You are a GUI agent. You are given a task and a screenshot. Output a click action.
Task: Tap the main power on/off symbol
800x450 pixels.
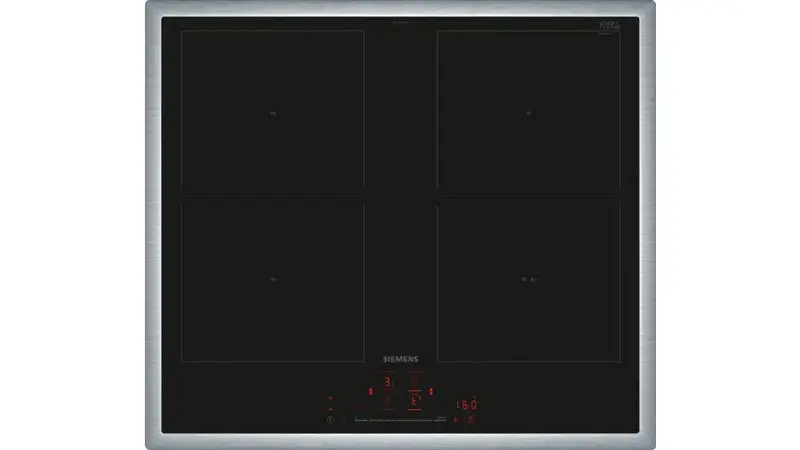click(330, 420)
